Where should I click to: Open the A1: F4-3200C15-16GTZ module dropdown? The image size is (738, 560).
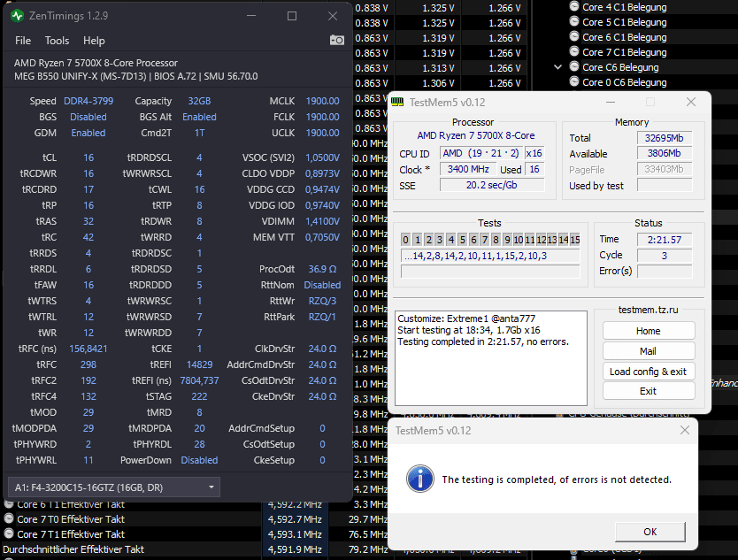click(114, 487)
